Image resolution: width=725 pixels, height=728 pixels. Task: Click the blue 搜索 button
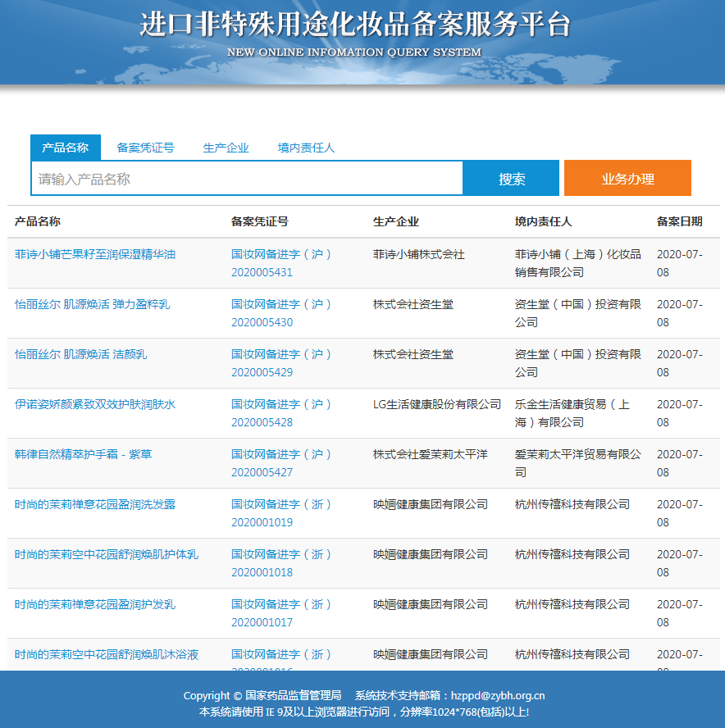pos(512,179)
